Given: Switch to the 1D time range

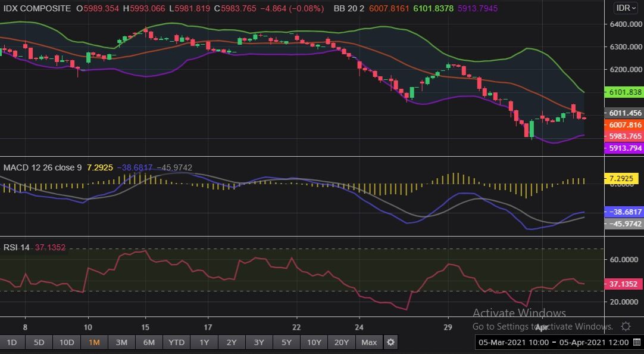Looking at the screenshot, I should click(x=11, y=342).
